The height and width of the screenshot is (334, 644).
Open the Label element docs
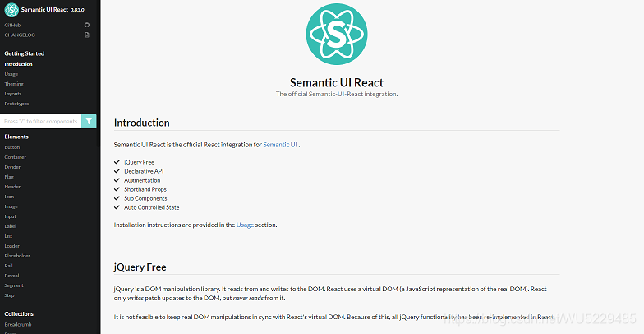pyautogui.click(x=10, y=226)
